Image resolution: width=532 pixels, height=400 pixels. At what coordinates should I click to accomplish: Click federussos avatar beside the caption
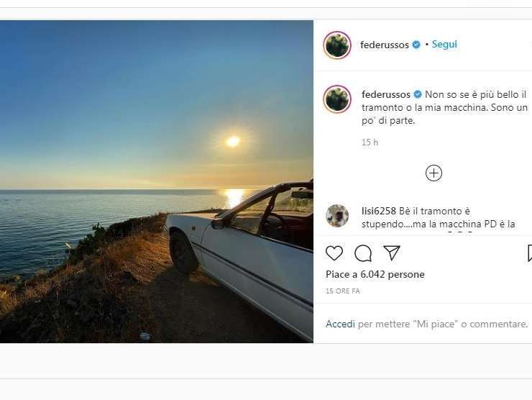pyautogui.click(x=337, y=99)
